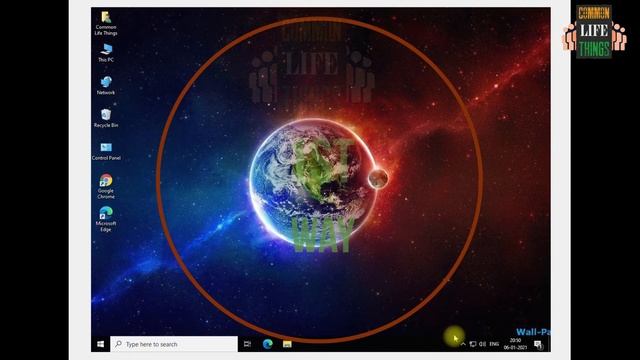Open the taskbar clock showing 06-01-2021

515,344
